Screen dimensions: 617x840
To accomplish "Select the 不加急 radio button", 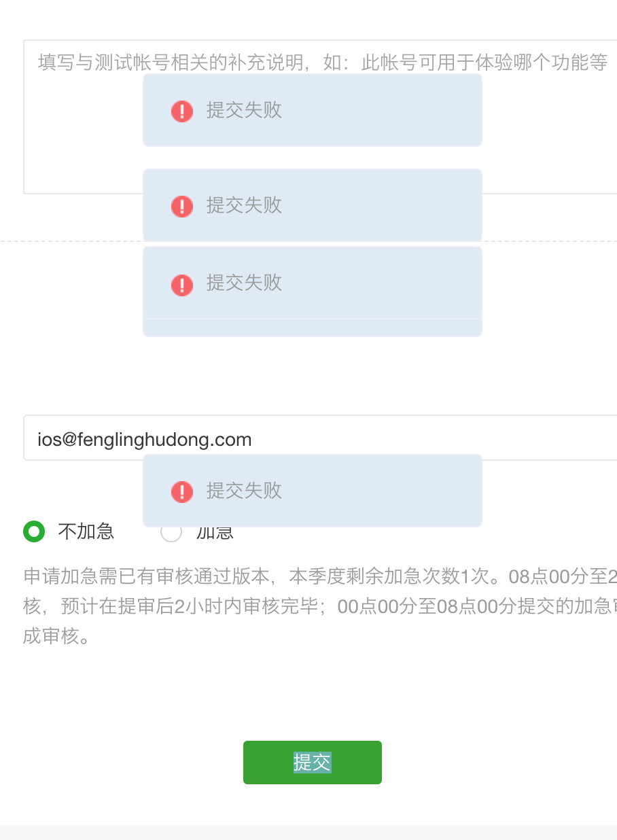I will point(34,531).
